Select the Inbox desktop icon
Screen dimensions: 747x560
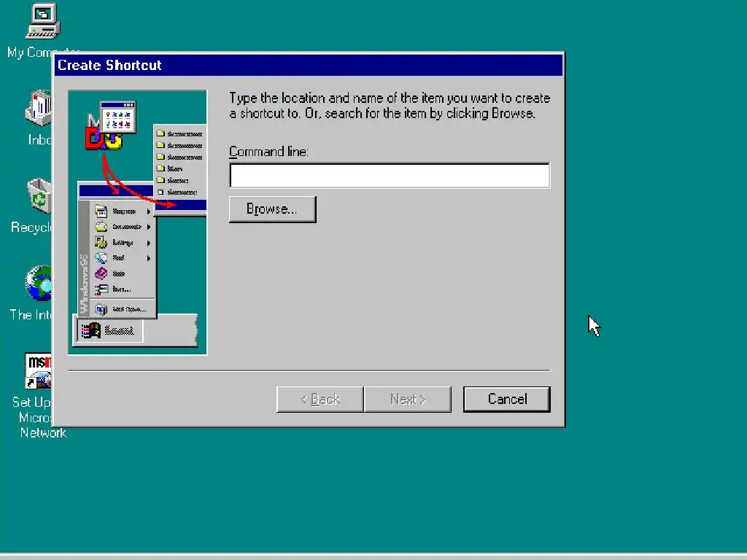click(x=38, y=108)
